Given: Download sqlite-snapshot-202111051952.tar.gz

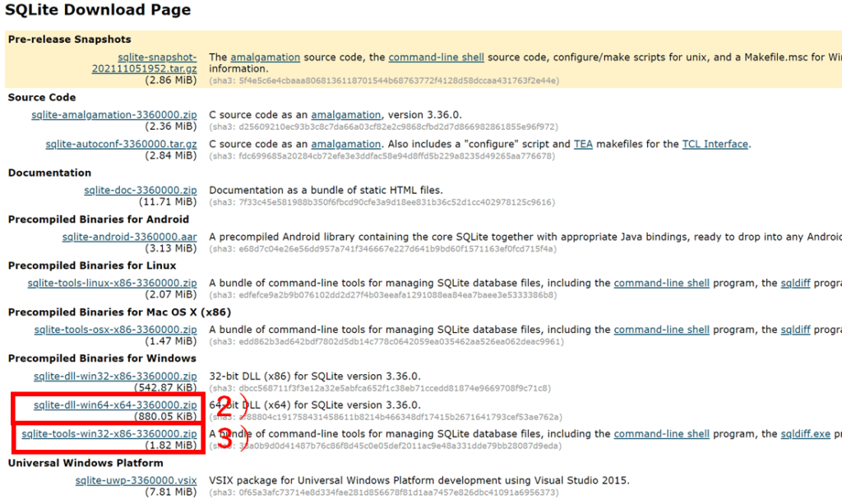Looking at the screenshot, I should 144,62.
